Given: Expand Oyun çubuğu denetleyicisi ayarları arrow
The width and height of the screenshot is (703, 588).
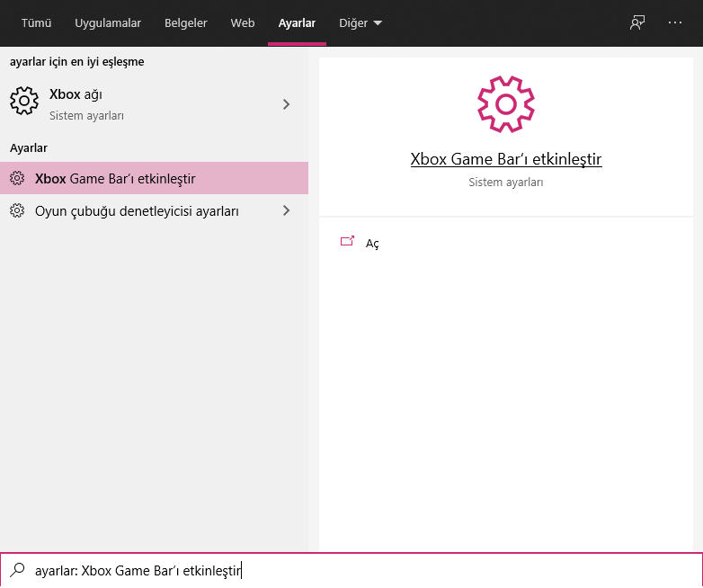Looking at the screenshot, I should 286,211.
